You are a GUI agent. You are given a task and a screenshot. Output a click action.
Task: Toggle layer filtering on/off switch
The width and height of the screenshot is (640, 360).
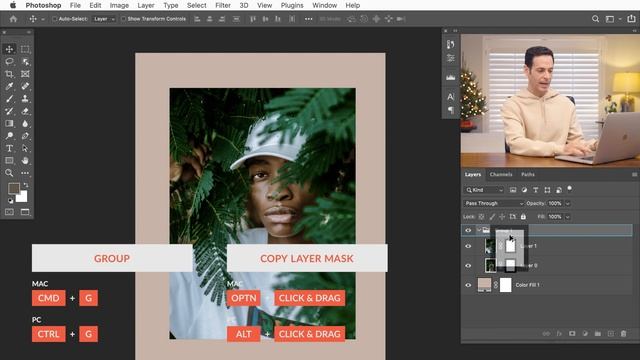[x=569, y=189]
